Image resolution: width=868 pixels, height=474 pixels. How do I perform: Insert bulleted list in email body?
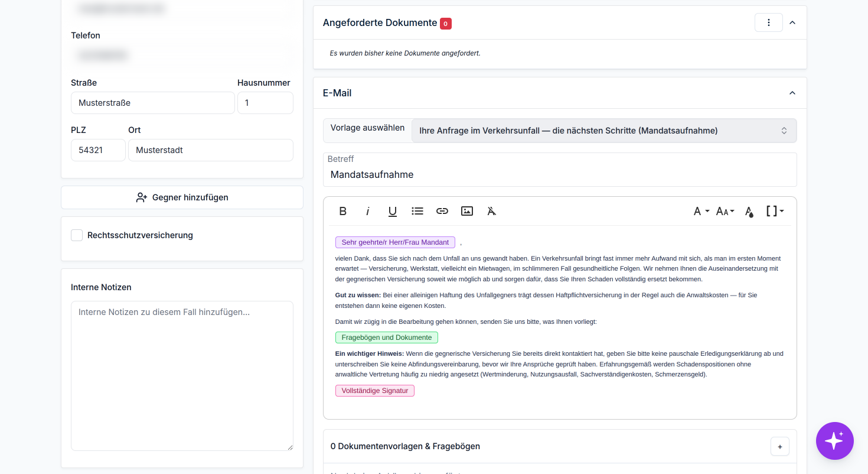pyautogui.click(x=417, y=211)
